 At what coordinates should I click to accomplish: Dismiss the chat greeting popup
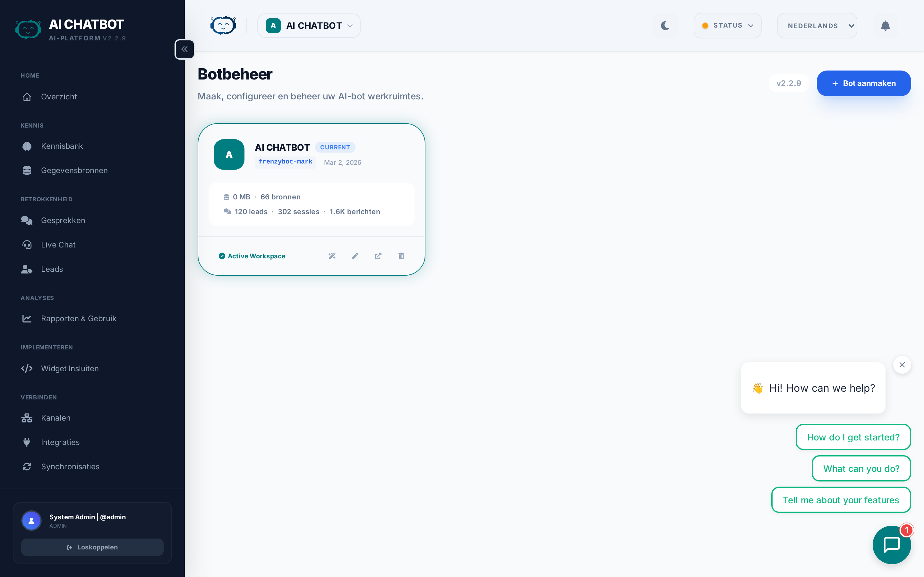pyautogui.click(x=902, y=365)
